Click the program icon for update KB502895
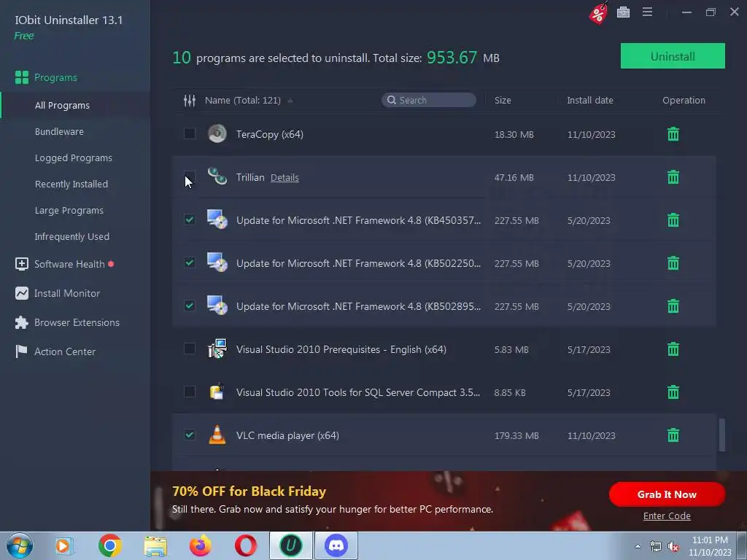This screenshot has height=560, width=747. click(x=217, y=306)
